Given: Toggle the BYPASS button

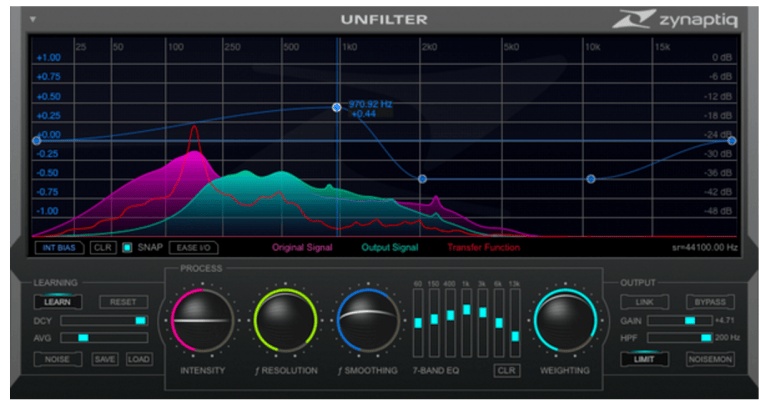Looking at the screenshot, I should tap(710, 302).
